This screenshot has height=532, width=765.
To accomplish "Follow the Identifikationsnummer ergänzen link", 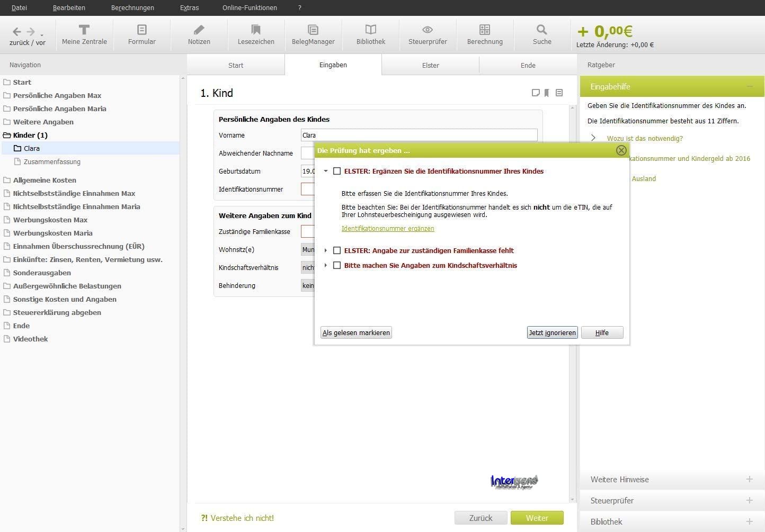I will pyautogui.click(x=388, y=229).
